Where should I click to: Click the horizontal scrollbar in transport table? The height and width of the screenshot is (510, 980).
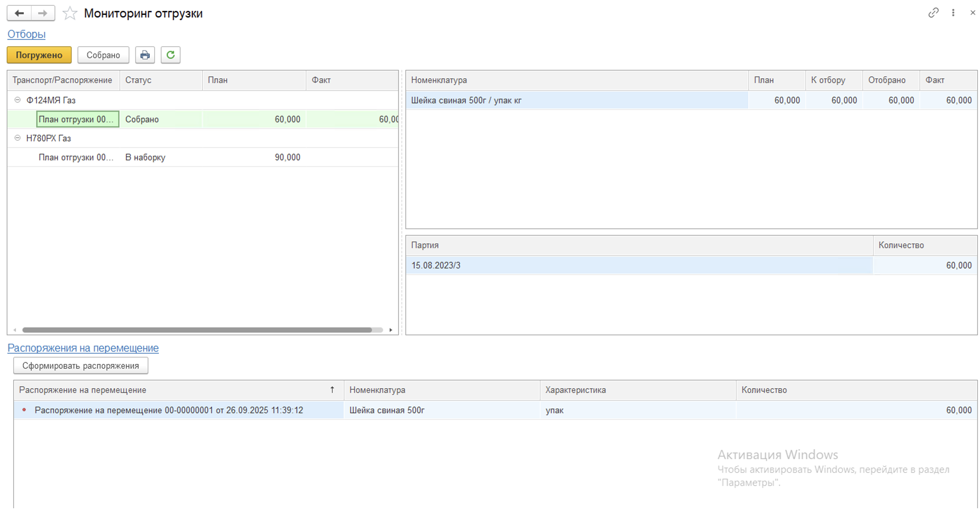point(197,330)
